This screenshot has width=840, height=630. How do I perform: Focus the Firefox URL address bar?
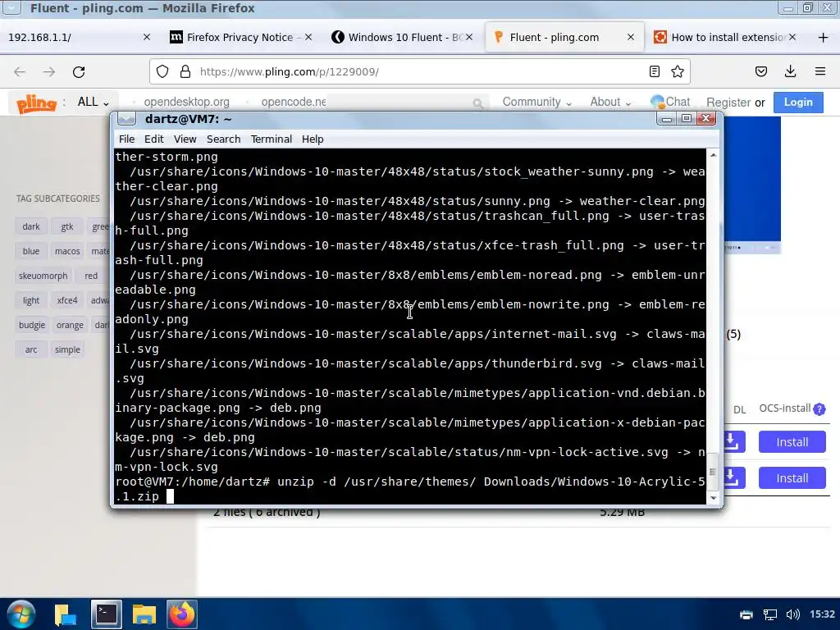coord(418,72)
